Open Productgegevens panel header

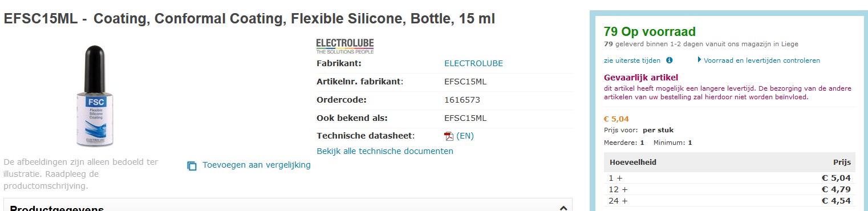tap(288, 205)
